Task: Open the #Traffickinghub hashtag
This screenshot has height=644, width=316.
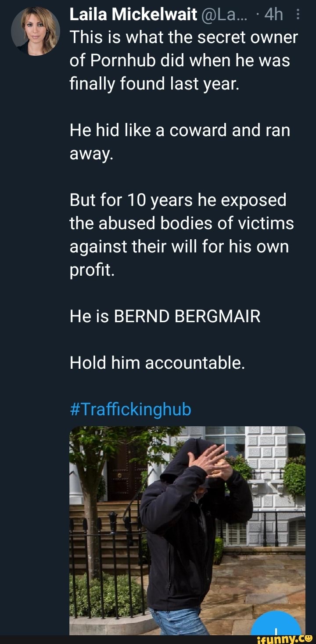Action: 130,409
